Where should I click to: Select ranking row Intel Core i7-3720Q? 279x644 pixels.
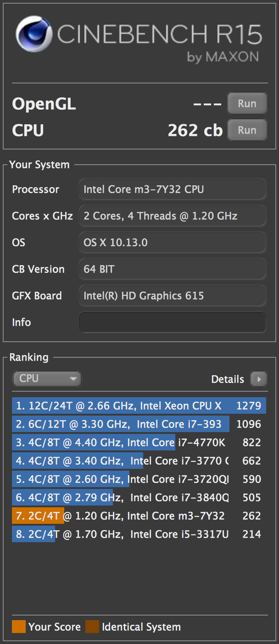[139, 479]
